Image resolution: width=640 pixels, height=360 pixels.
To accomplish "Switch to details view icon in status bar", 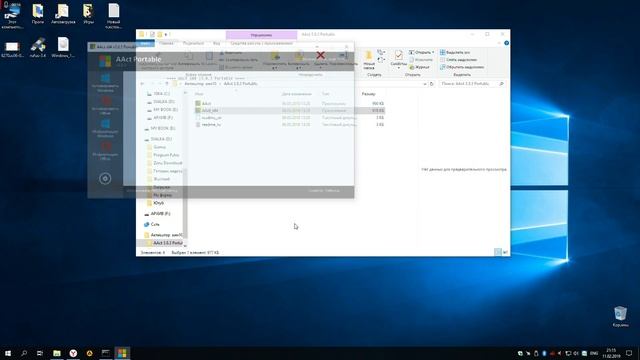I will tap(498, 252).
